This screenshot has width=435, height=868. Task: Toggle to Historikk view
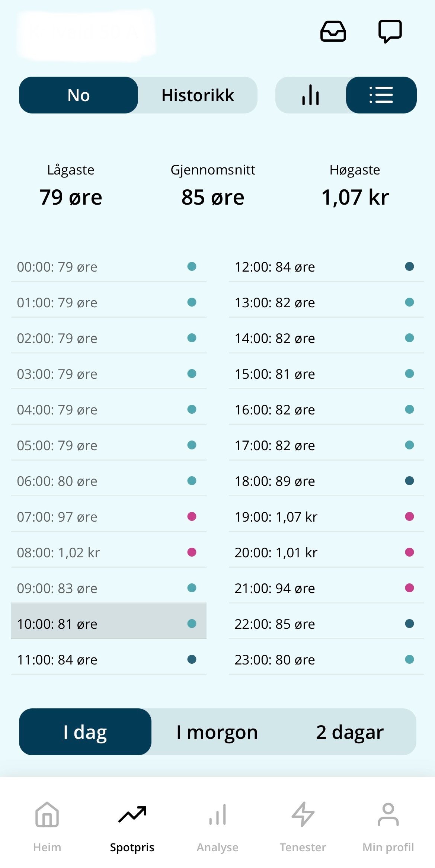(x=198, y=95)
